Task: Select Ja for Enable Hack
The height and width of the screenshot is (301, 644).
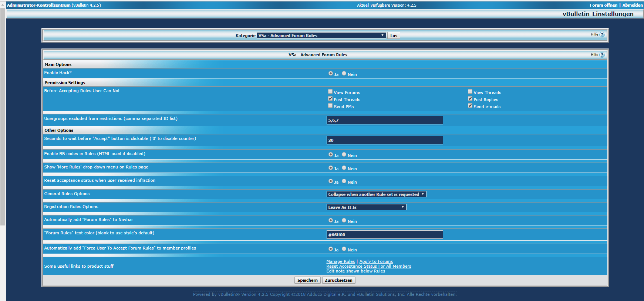Action: (331, 73)
